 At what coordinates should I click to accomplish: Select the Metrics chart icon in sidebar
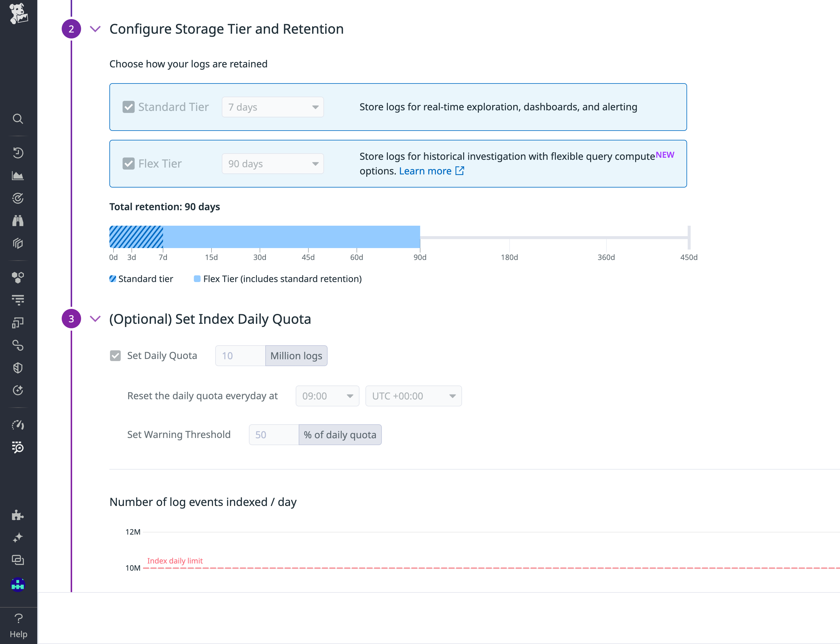coord(18,175)
